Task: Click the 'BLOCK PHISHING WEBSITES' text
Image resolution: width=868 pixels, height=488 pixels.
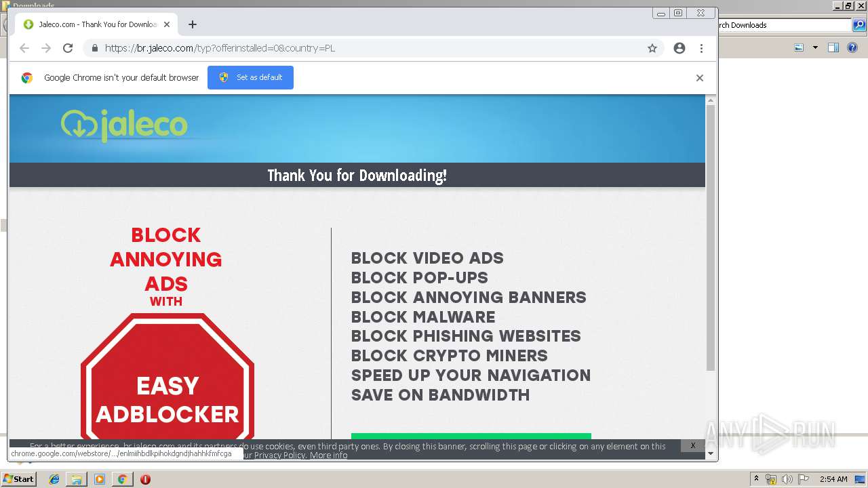Action: pos(466,336)
